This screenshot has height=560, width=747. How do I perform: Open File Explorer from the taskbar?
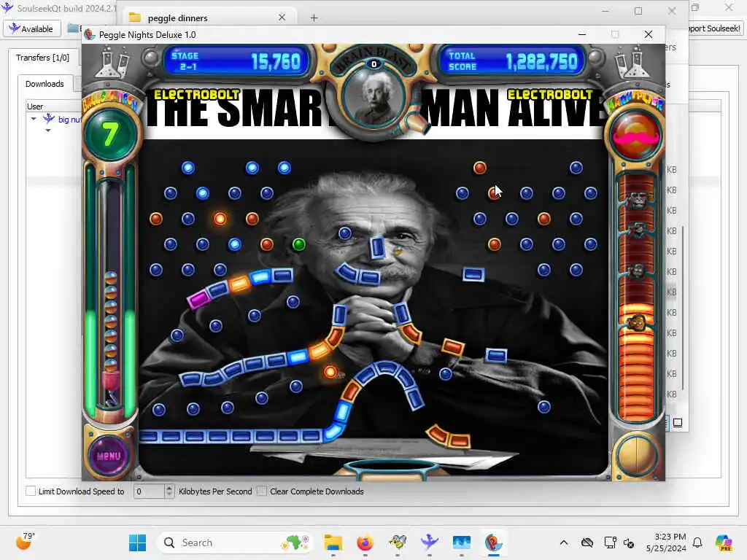click(x=333, y=542)
